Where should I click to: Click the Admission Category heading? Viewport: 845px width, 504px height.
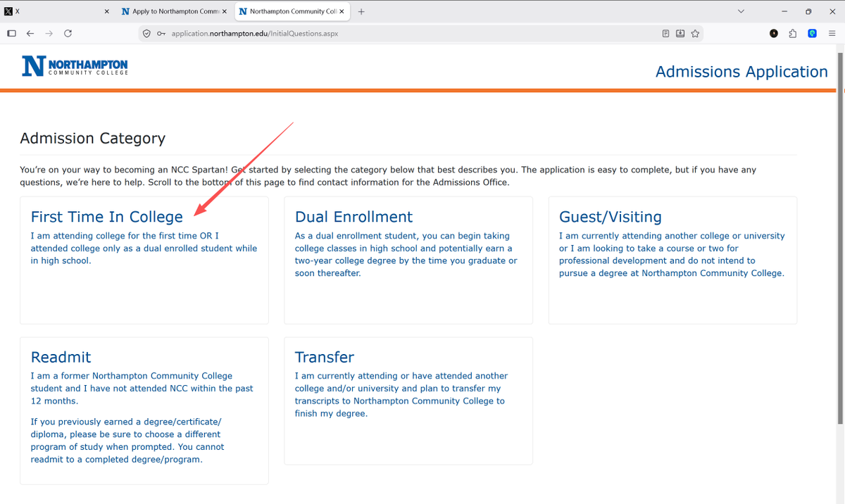(x=92, y=139)
